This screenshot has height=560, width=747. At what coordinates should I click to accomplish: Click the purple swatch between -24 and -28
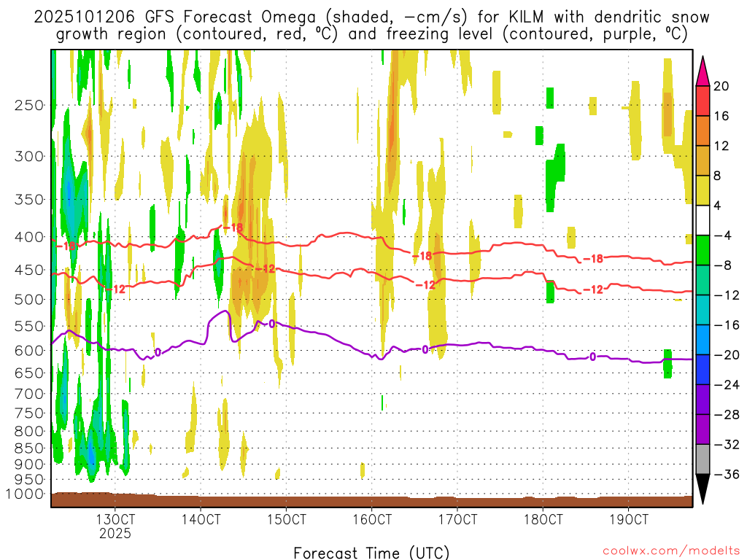click(703, 400)
